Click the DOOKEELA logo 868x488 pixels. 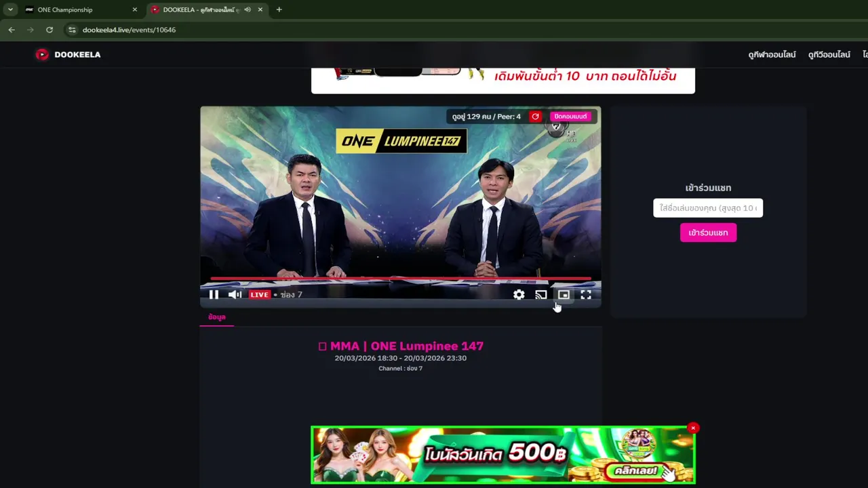click(x=68, y=55)
